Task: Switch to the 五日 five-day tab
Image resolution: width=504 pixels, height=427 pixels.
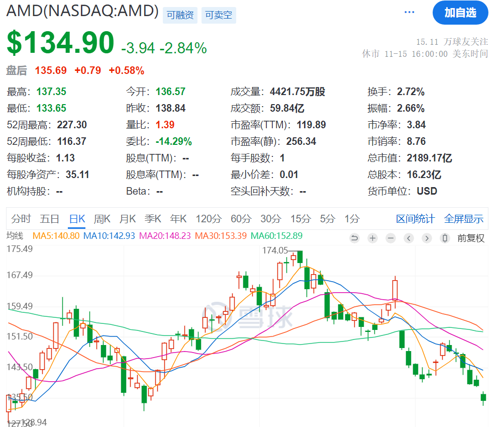Action: (x=50, y=219)
